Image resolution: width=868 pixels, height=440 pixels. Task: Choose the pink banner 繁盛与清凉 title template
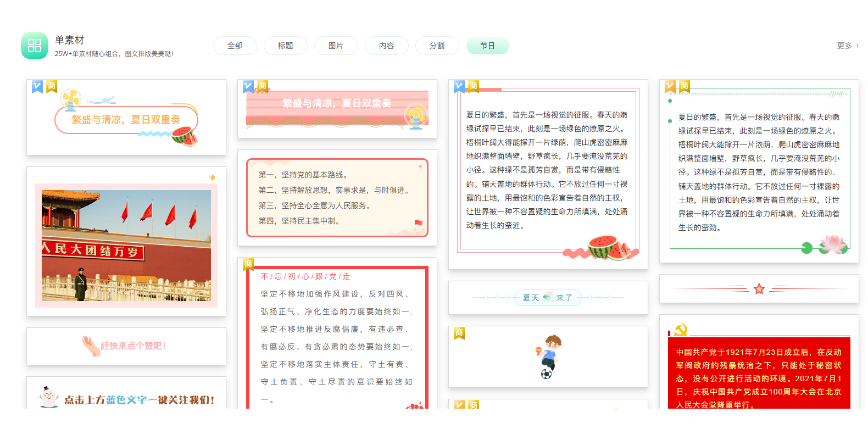(337, 108)
